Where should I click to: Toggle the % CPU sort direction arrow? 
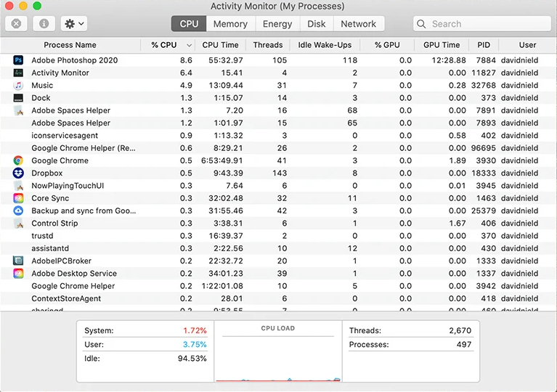point(189,45)
